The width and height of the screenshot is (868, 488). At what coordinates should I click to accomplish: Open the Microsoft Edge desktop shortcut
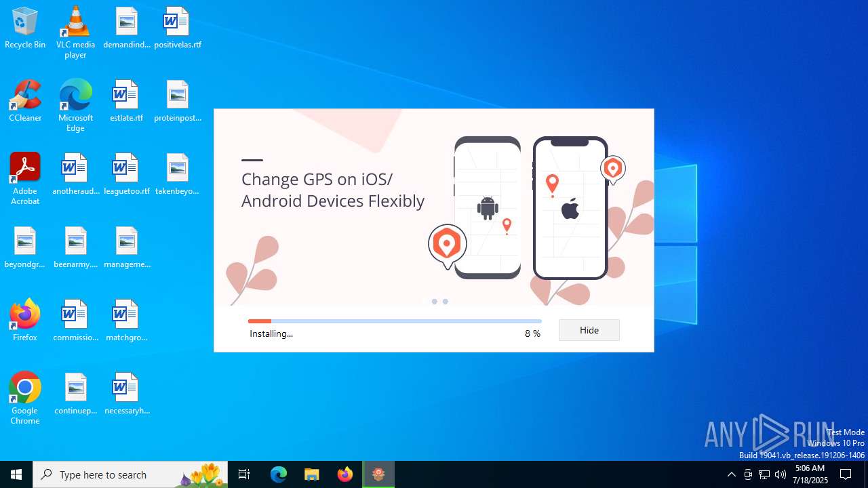(x=75, y=106)
